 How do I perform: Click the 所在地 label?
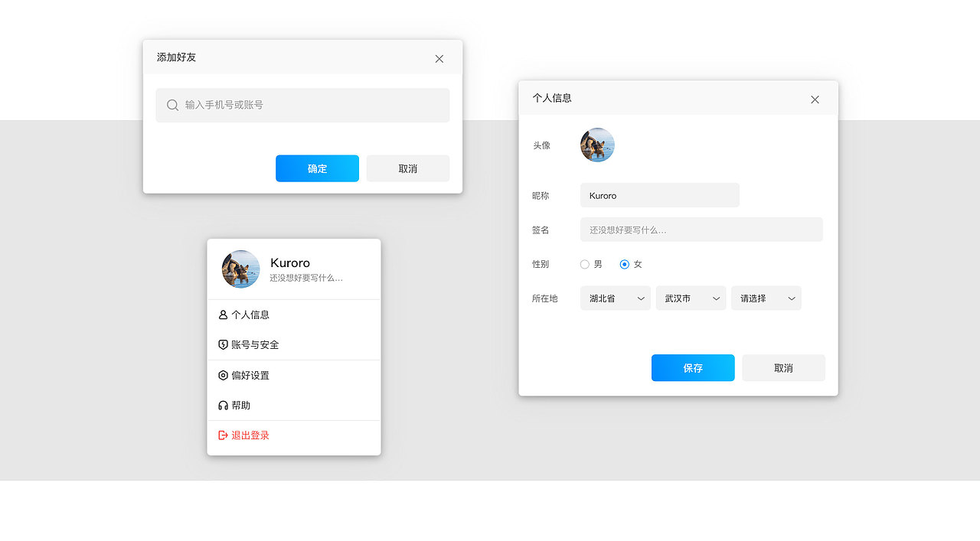(545, 298)
